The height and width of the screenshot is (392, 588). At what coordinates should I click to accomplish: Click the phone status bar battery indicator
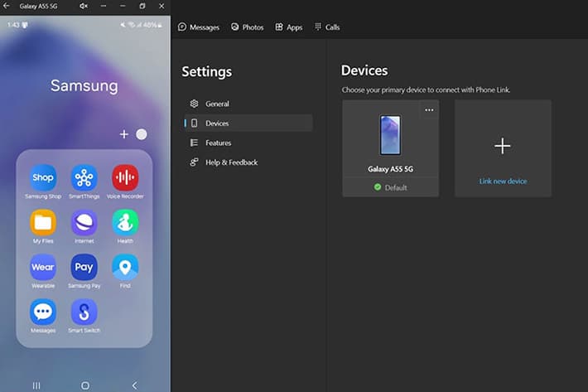click(153, 25)
